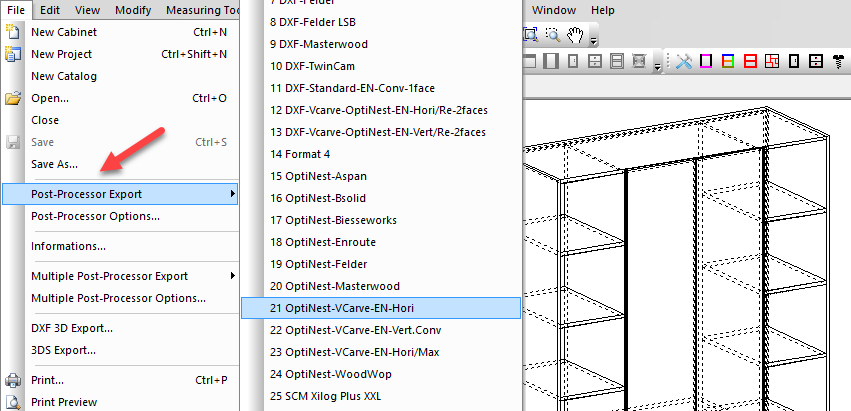
Task: Click Print... in the File menu
Action: (x=120, y=380)
